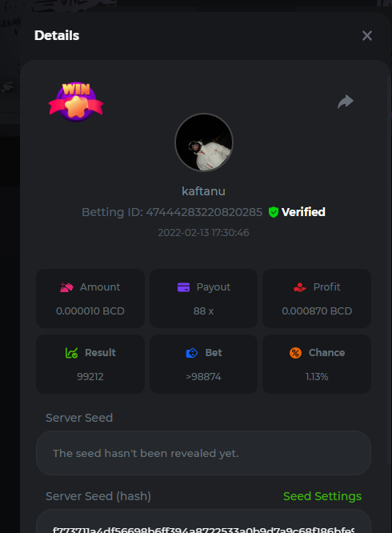Viewport: 392px width, 533px height.
Task: Click the orange Chance percent icon
Action: click(x=295, y=353)
